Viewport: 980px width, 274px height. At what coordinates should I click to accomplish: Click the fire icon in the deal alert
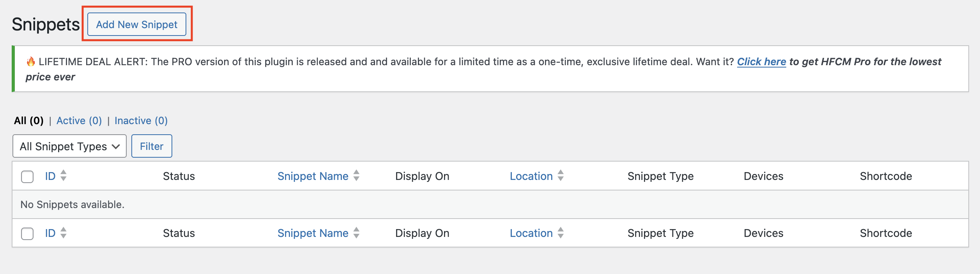[x=31, y=62]
